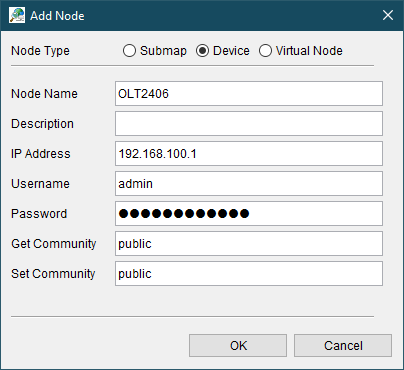Viewport: 404px width, 370px height.
Task: Cancel adding the node
Action: click(343, 346)
